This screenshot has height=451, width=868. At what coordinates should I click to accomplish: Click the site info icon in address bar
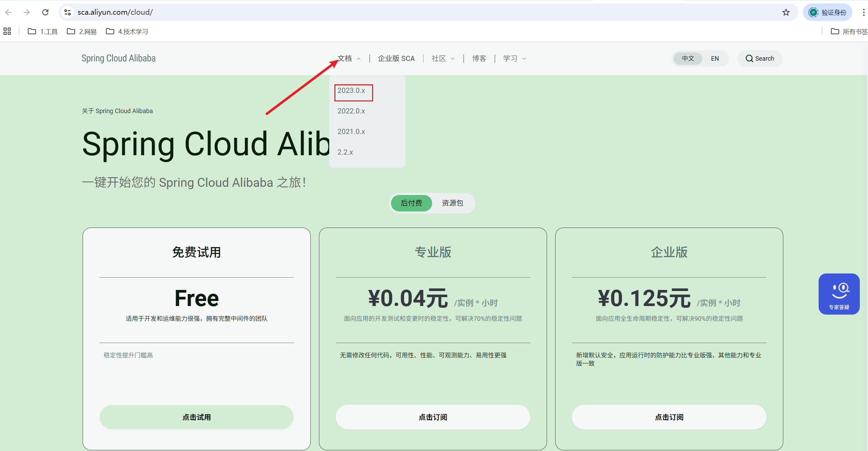[x=68, y=12]
